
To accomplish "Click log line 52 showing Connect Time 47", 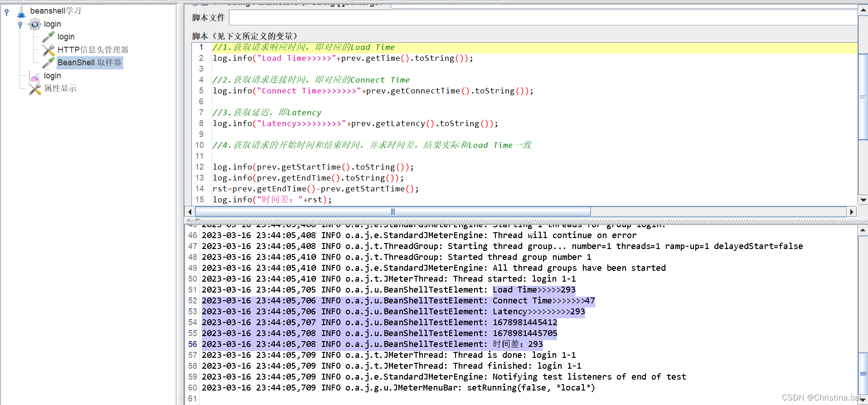I will click(398, 301).
